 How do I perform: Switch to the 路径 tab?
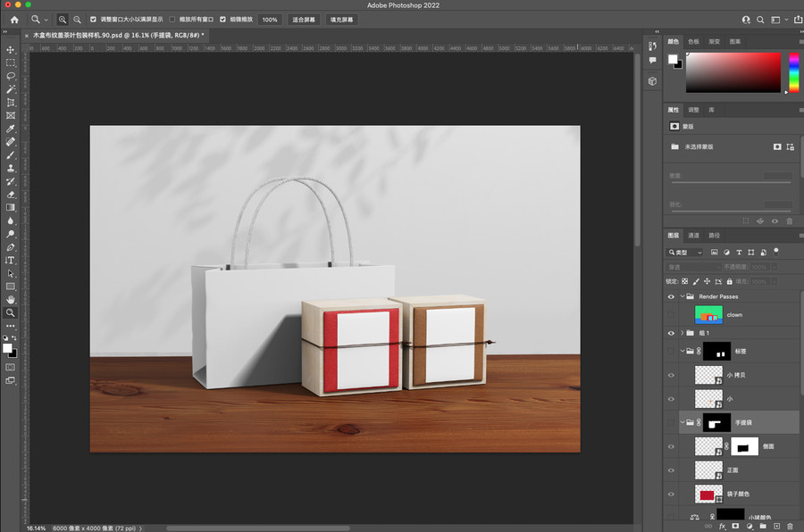[715, 236]
